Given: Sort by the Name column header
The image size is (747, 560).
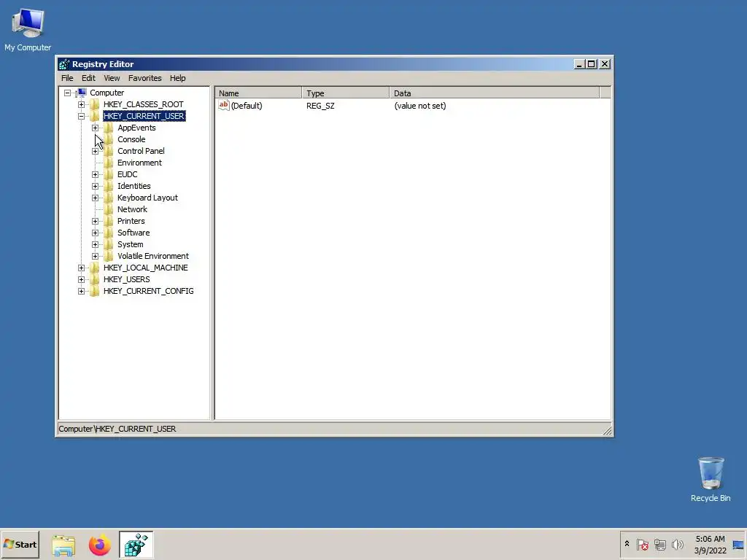Looking at the screenshot, I should [x=259, y=93].
